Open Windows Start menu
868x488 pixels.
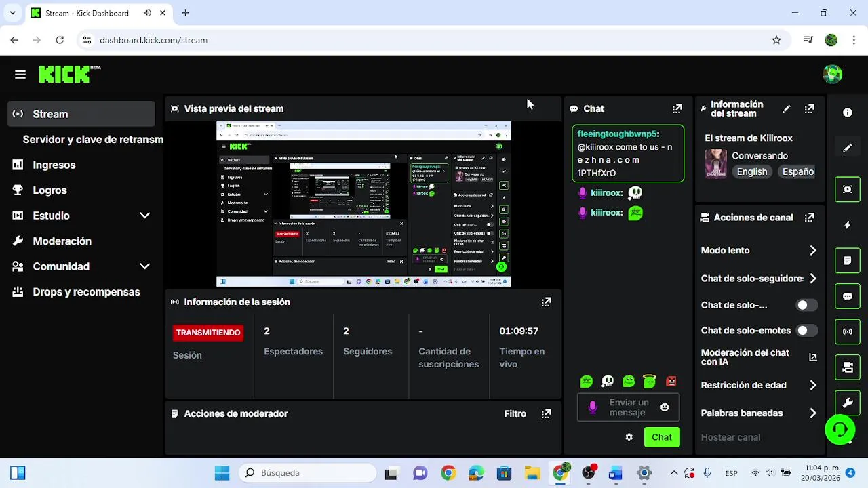(222, 473)
